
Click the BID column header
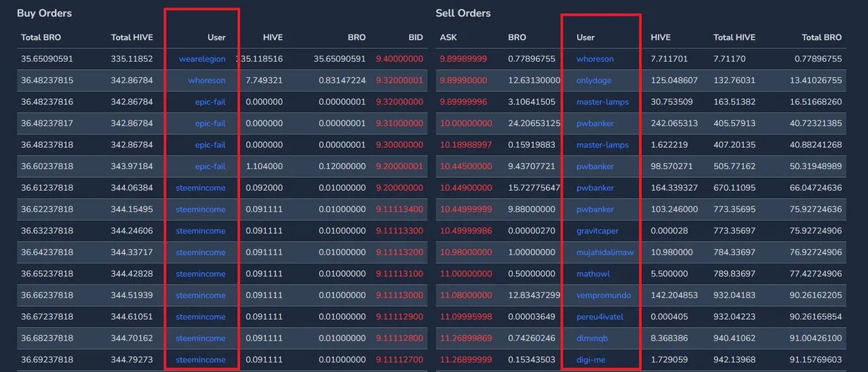(416, 37)
